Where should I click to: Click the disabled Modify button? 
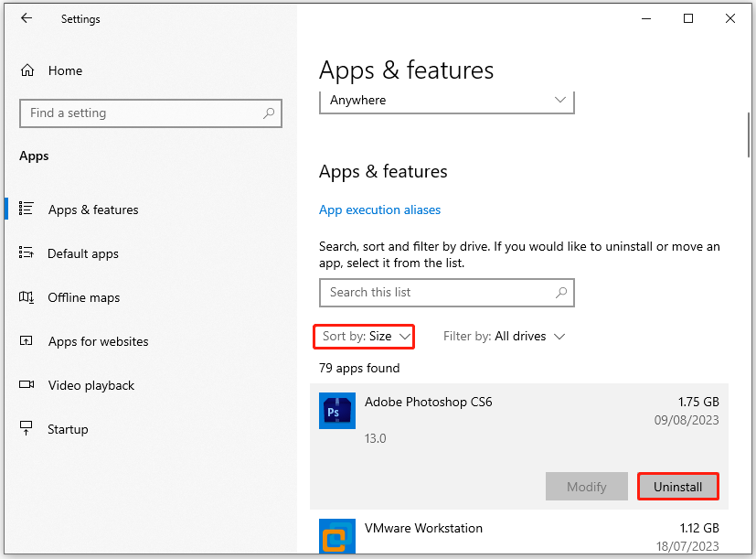coord(586,486)
